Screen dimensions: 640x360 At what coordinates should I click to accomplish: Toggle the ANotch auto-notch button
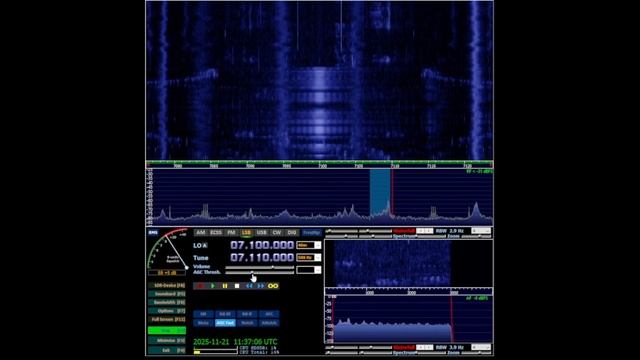(x=269, y=323)
